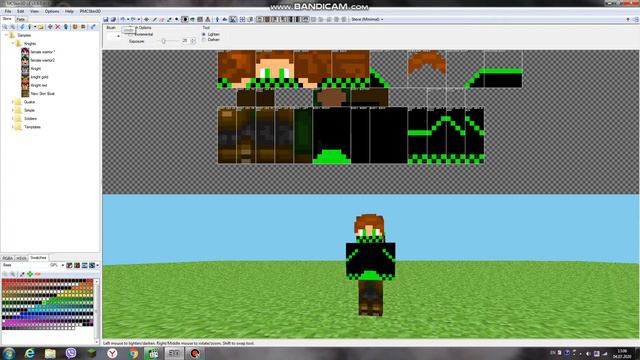Expand the Quake folder
This screenshot has width=640, height=360.
[13, 102]
